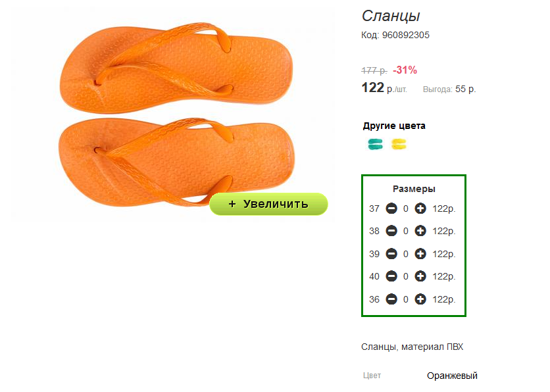Click the Сланцы product title
550x392 pixels.
click(391, 16)
